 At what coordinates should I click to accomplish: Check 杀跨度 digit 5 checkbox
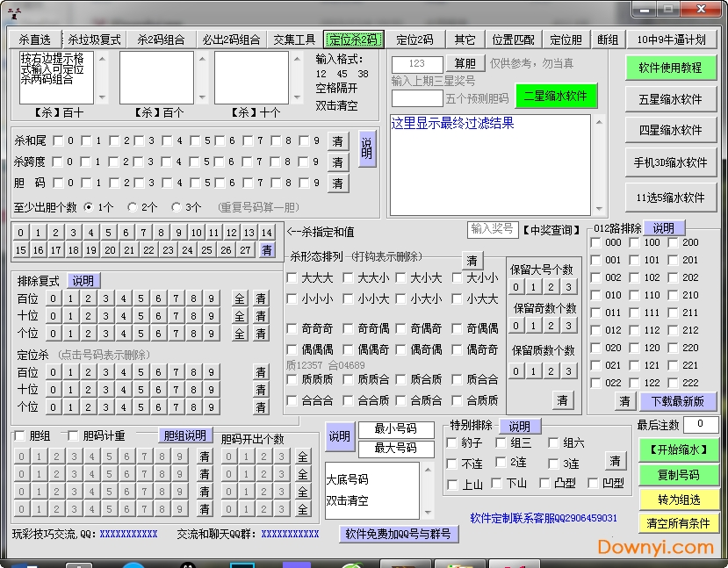coord(196,162)
